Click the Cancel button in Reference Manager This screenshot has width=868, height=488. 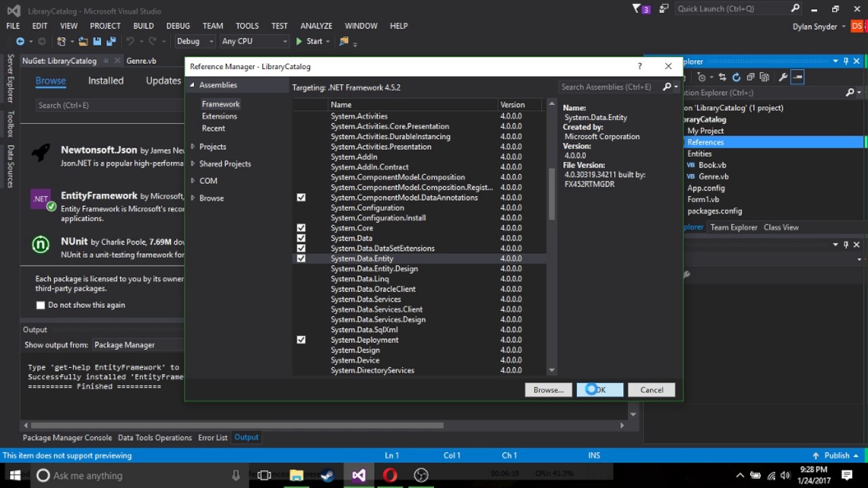[x=652, y=390]
